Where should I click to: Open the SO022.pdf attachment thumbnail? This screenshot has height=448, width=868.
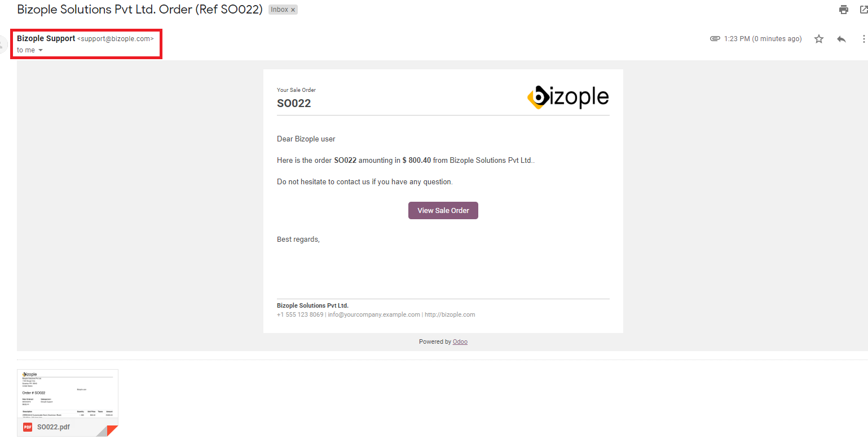coord(68,403)
